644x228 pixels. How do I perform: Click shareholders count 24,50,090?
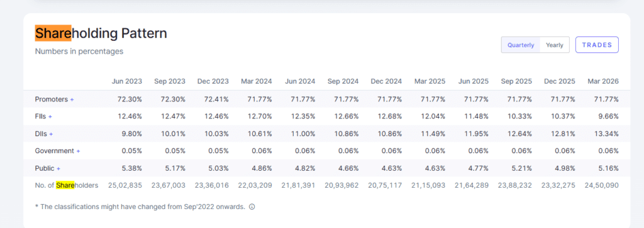tap(602, 186)
